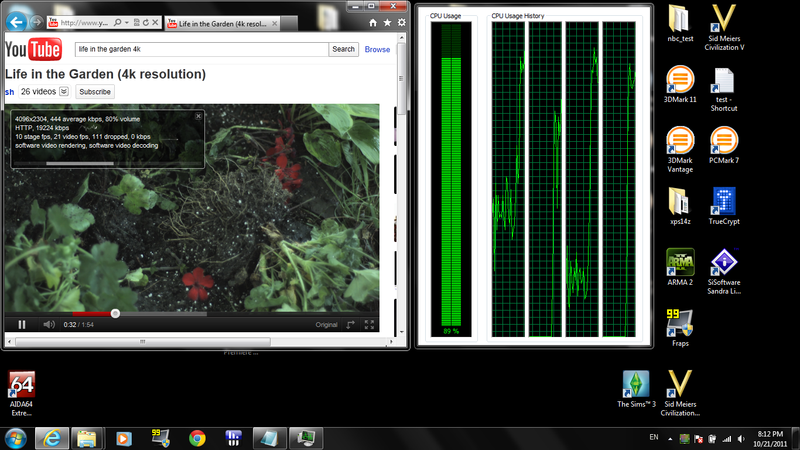Click the YouTube logo
The width and height of the screenshot is (800, 450).
(33, 49)
